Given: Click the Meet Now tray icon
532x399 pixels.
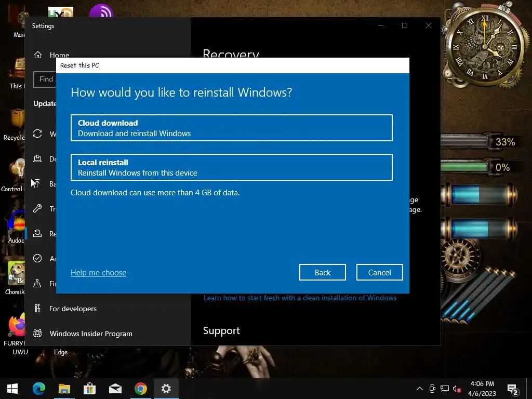Looking at the screenshot, I should [432, 389].
